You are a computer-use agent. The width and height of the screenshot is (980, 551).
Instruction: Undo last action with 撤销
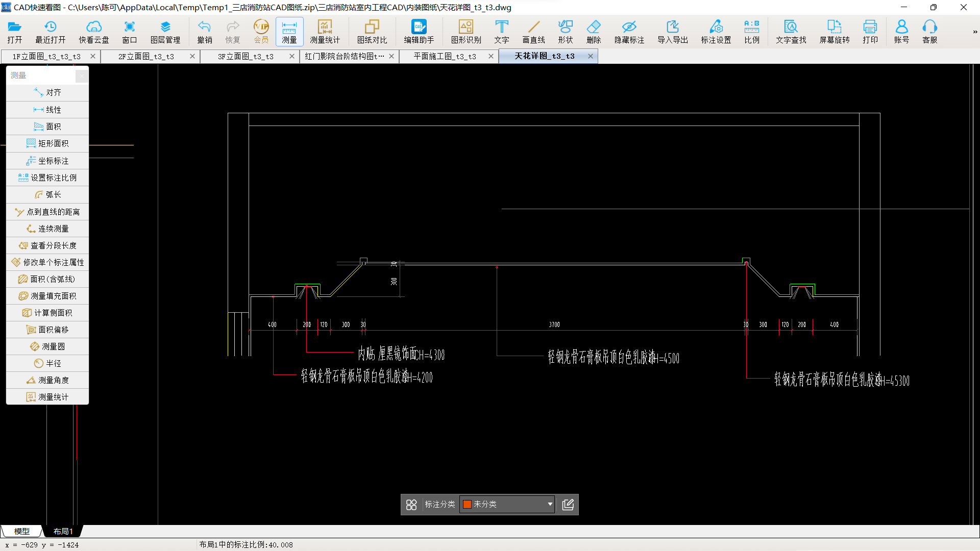(x=205, y=32)
